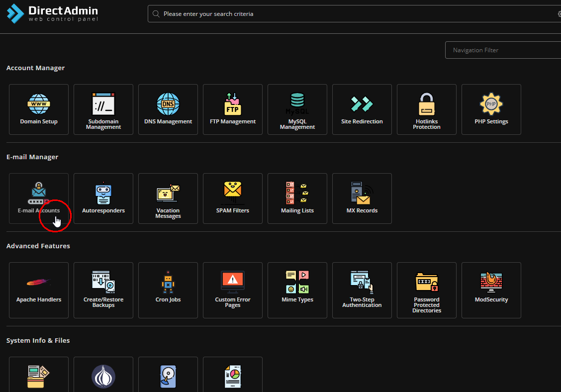
Task: Click the DirectAdmin logo
Action: point(52,13)
